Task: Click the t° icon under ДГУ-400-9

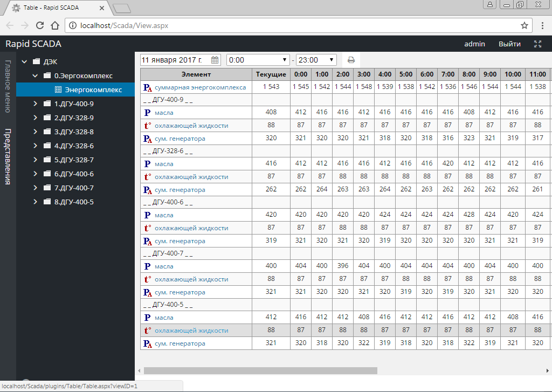Action: pos(148,126)
